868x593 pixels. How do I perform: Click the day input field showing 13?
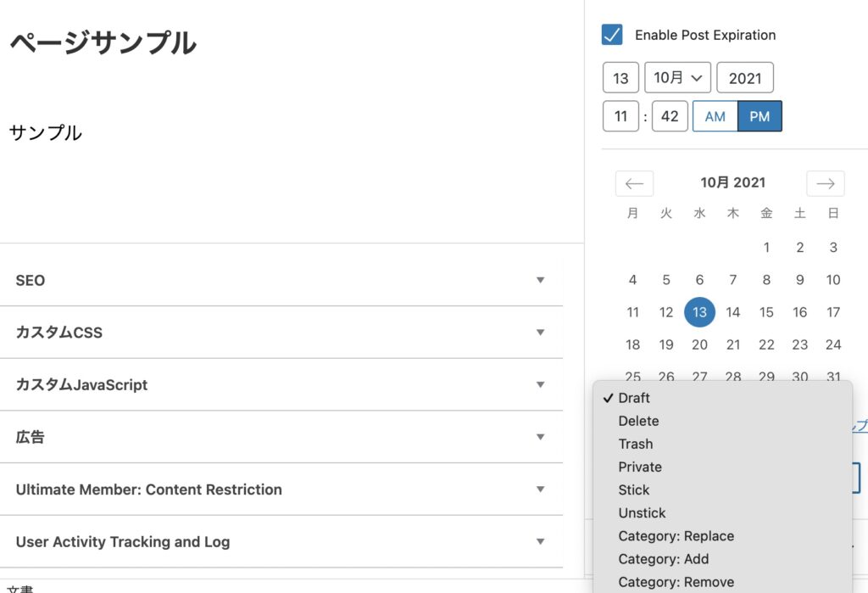[620, 78]
